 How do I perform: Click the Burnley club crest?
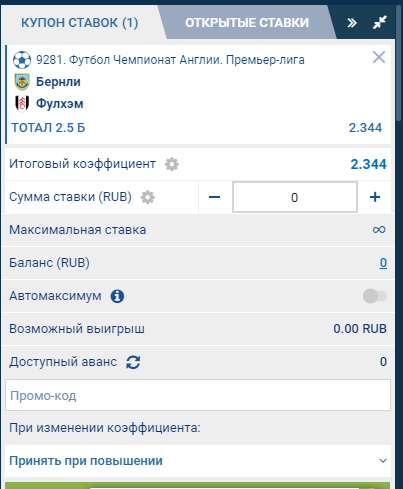click(x=22, y=82)
